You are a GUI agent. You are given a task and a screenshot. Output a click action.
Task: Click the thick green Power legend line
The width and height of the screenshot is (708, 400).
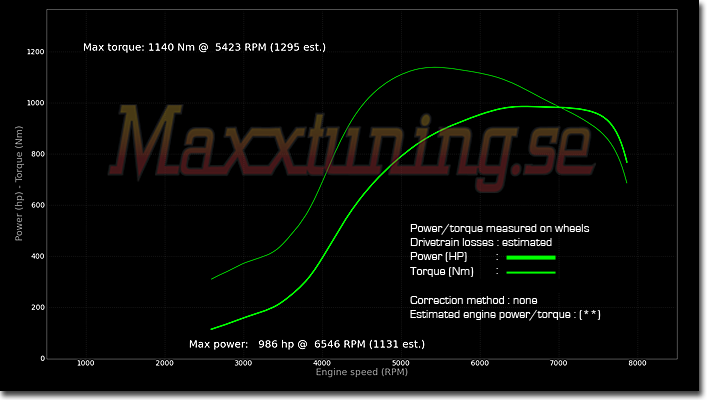pyautogui.click(x=531, y=258)
